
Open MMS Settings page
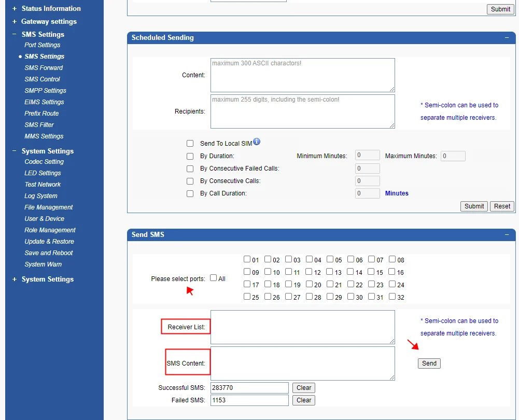pos(44,136)
